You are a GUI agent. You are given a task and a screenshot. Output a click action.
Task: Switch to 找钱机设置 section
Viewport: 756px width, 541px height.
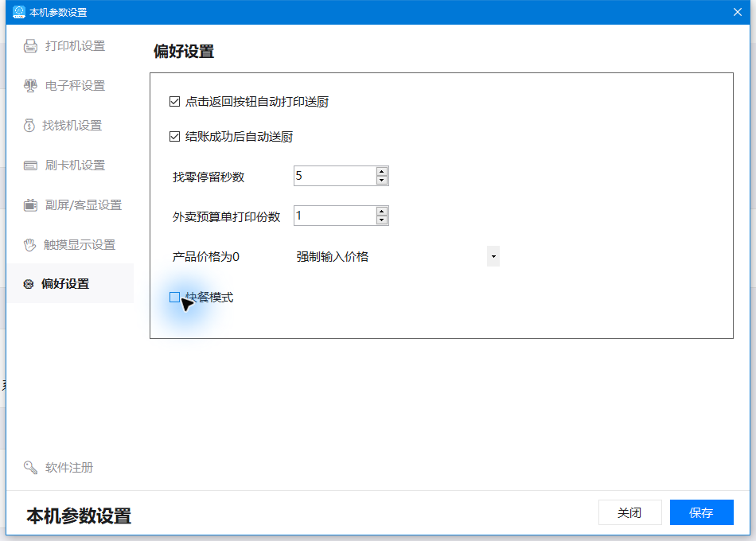tap(70, 126)
